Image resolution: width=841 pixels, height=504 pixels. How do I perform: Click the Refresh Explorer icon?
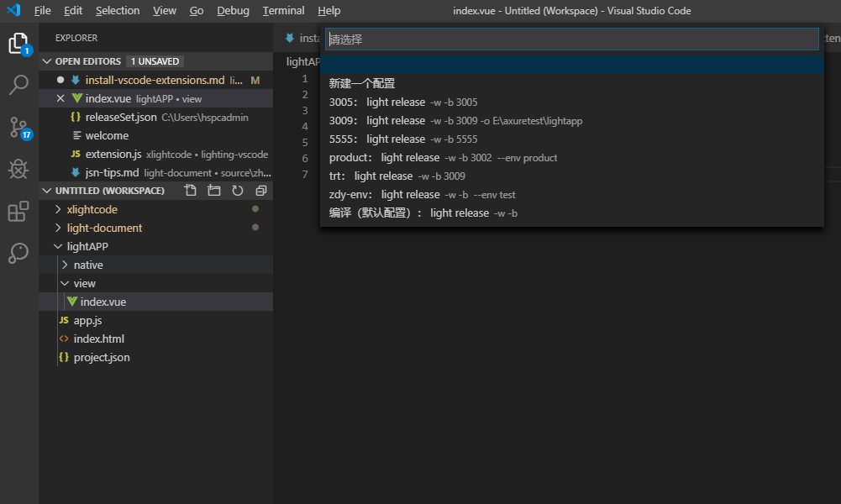pos(238,191)
